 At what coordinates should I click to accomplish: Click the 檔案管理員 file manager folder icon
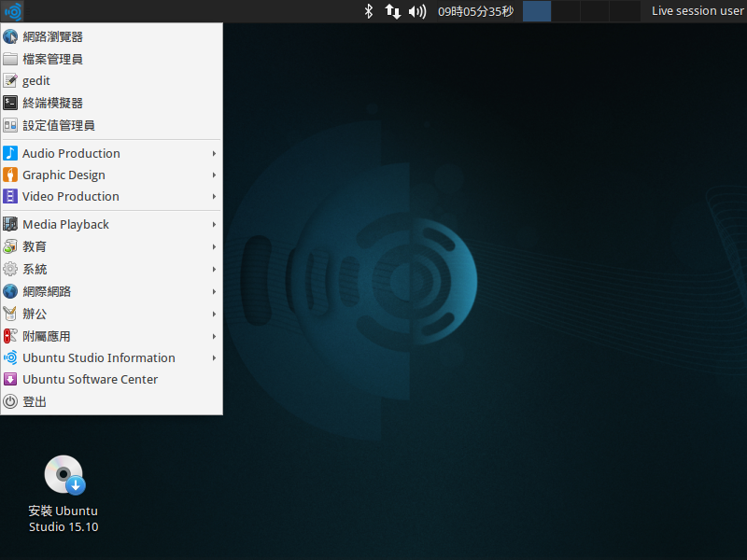(x=10, y=59)
